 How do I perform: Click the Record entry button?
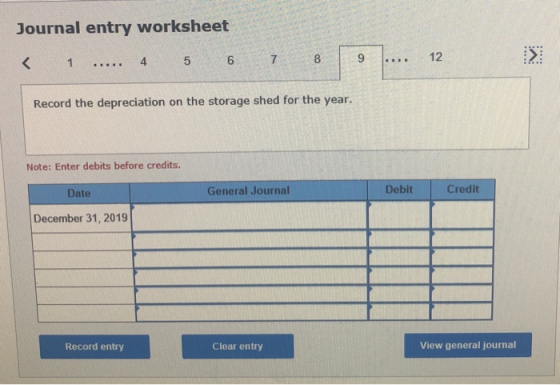tap(95, 346)
